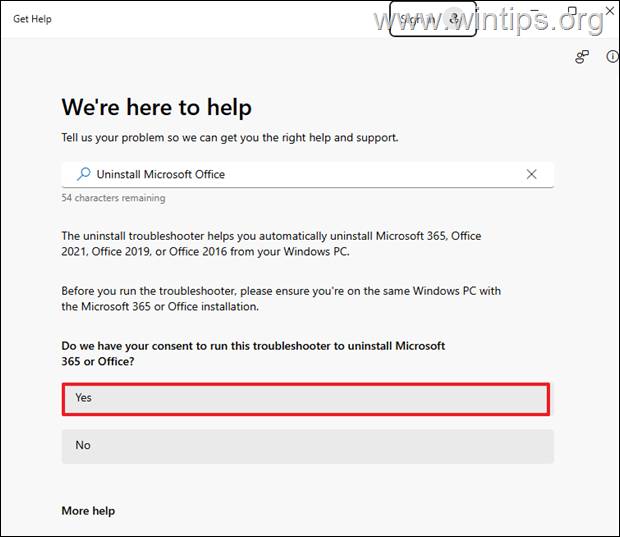Clear the search box with X icon
620x537 pixels.
(x=532, y=174)
